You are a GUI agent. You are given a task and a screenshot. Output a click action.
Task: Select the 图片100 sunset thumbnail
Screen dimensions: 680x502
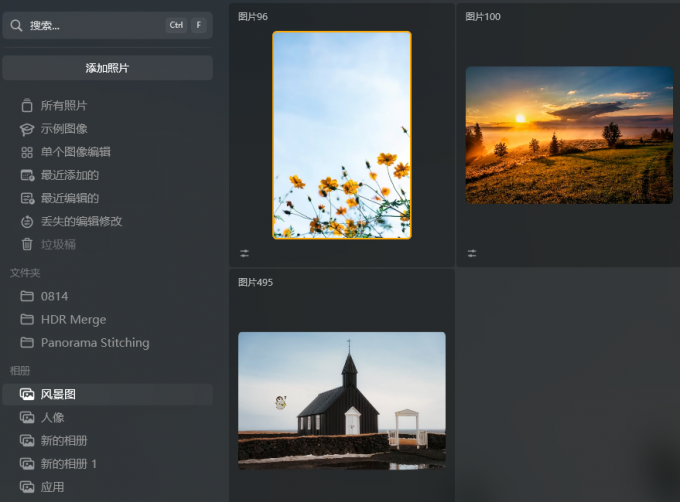569,135
